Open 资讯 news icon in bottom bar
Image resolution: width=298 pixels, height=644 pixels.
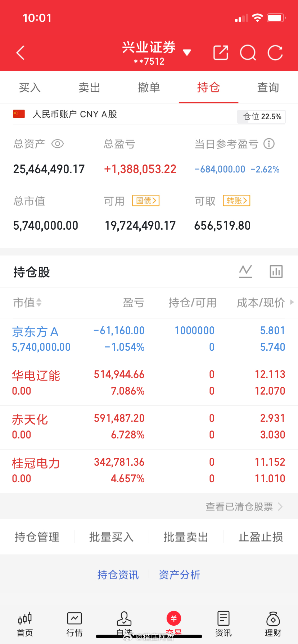click(x=223, y=624)
